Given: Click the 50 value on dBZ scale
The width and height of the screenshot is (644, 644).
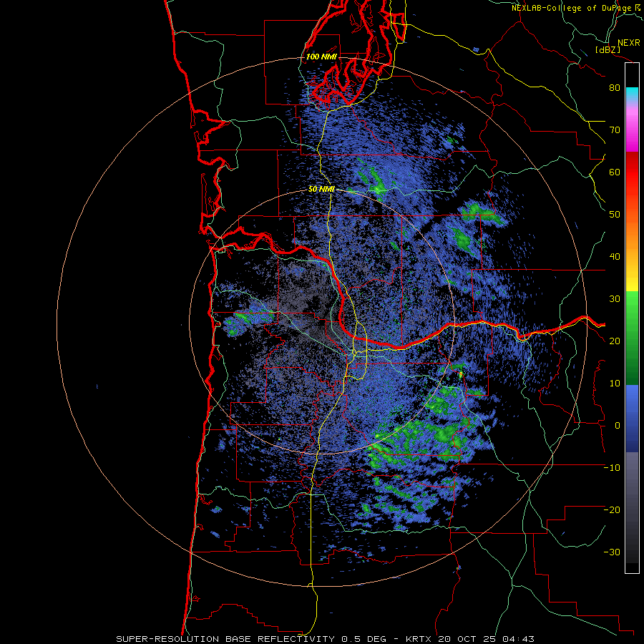Looking at the screenshot, I should (x=615, y=215).
